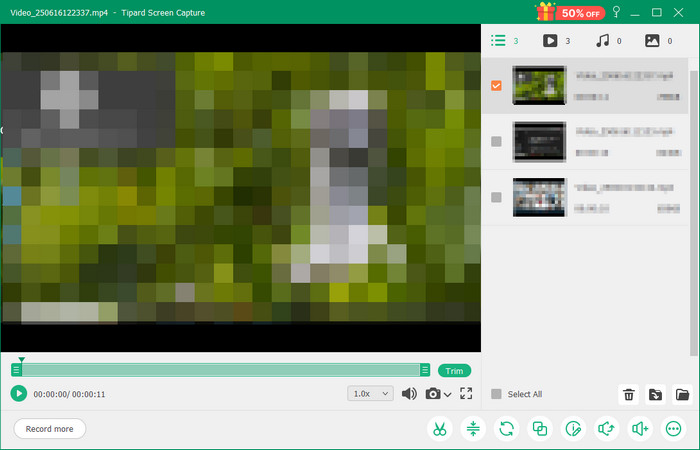Click the Record more button
The image size is (700, 450).
coord(50,429)
